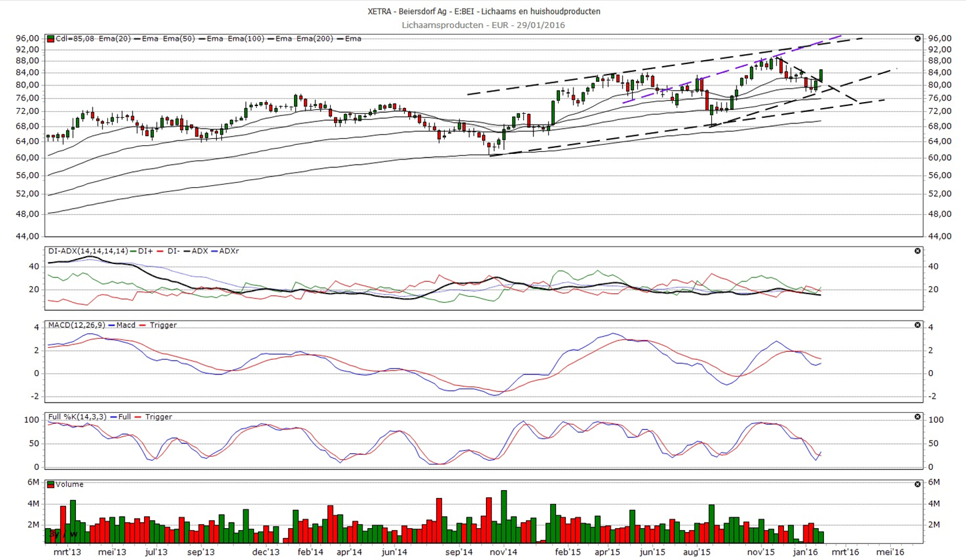Close the main price chart panel
This screenshot has width=966, height=560.
[918, 39]
